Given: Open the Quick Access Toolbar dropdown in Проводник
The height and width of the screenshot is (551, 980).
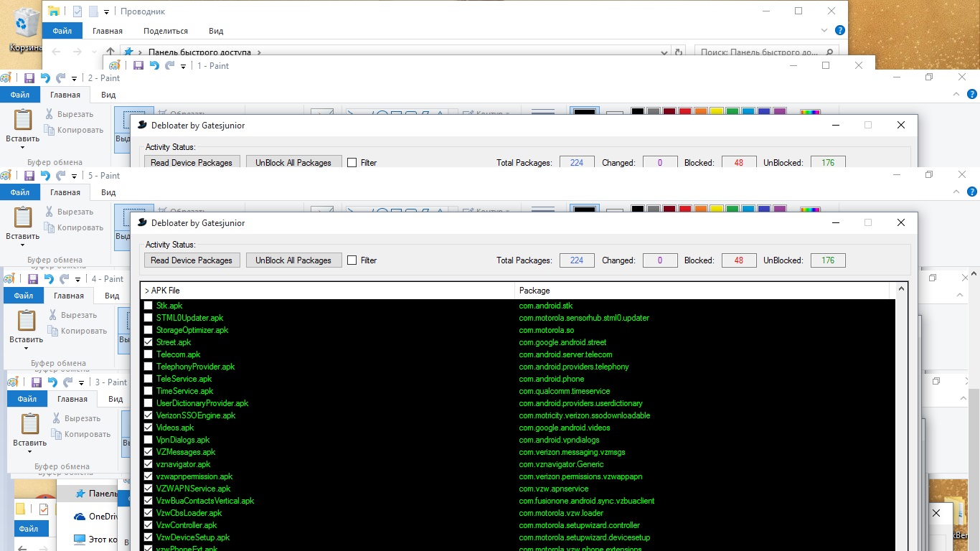Looking at the screenshot, I should [107, 11].
